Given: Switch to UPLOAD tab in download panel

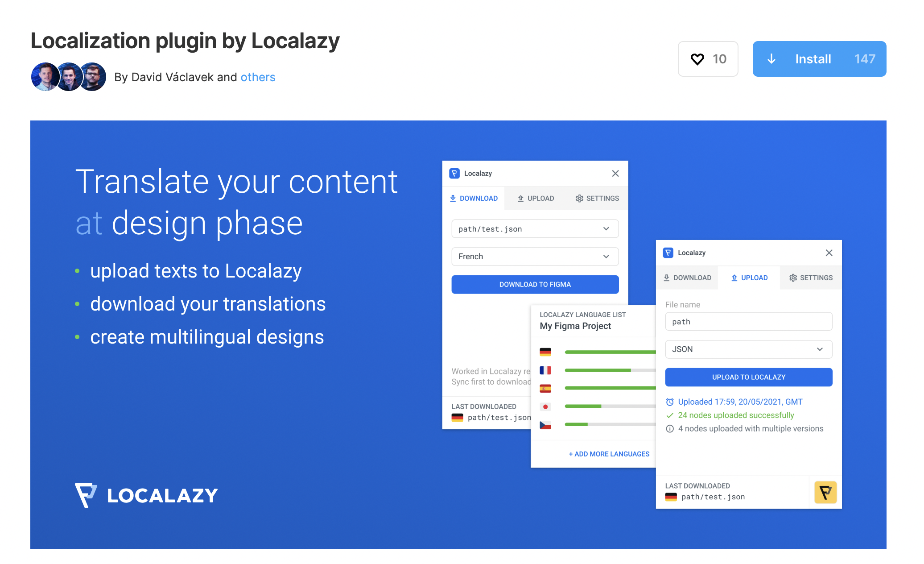Looking at the screenshot, I should tap(536, 198).
